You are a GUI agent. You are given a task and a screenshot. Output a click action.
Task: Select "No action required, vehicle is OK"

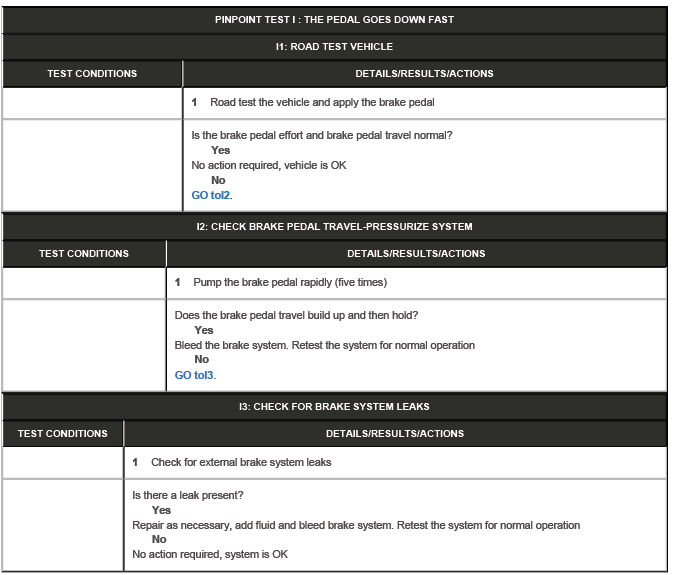click(x=269, y=165)
